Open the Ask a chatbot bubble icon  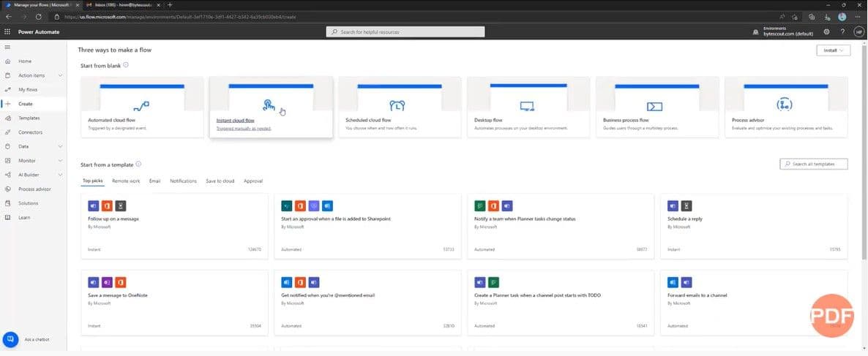tap(10, 339)
